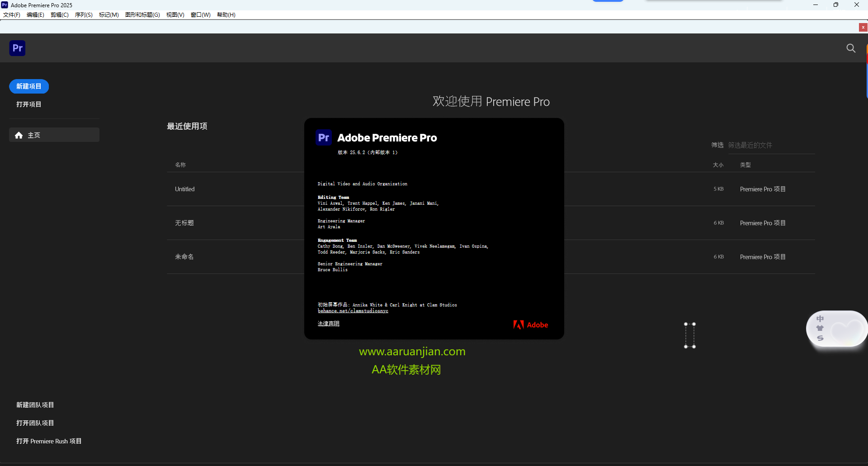
Task: Click the house icon next to 主页
Action: coord(19,135)
